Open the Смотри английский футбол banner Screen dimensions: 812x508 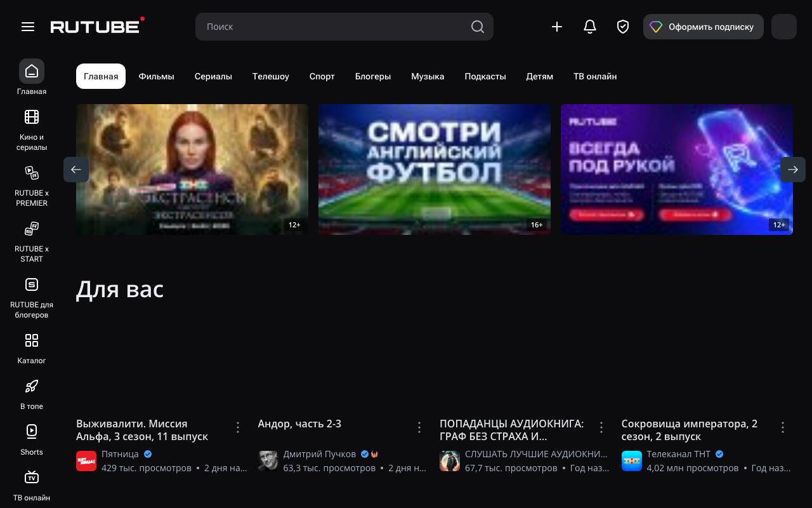point(435,170)
